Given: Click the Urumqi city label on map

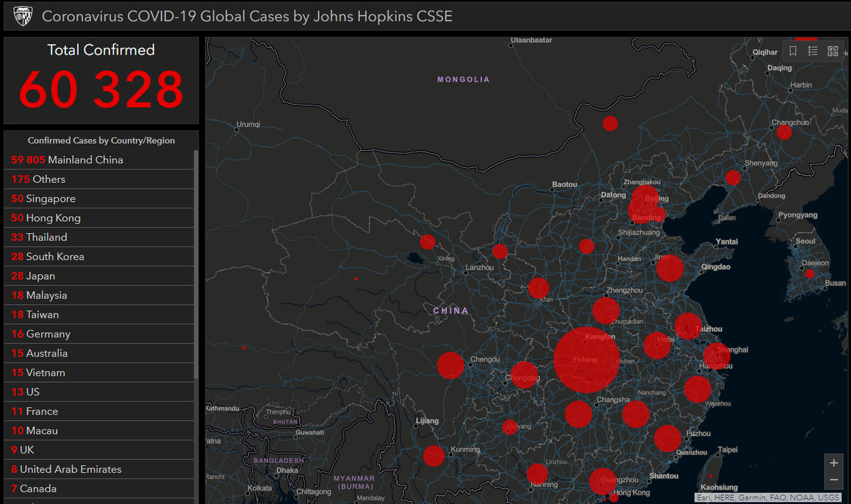Looking at the screenshot, I should click(249, 124).
